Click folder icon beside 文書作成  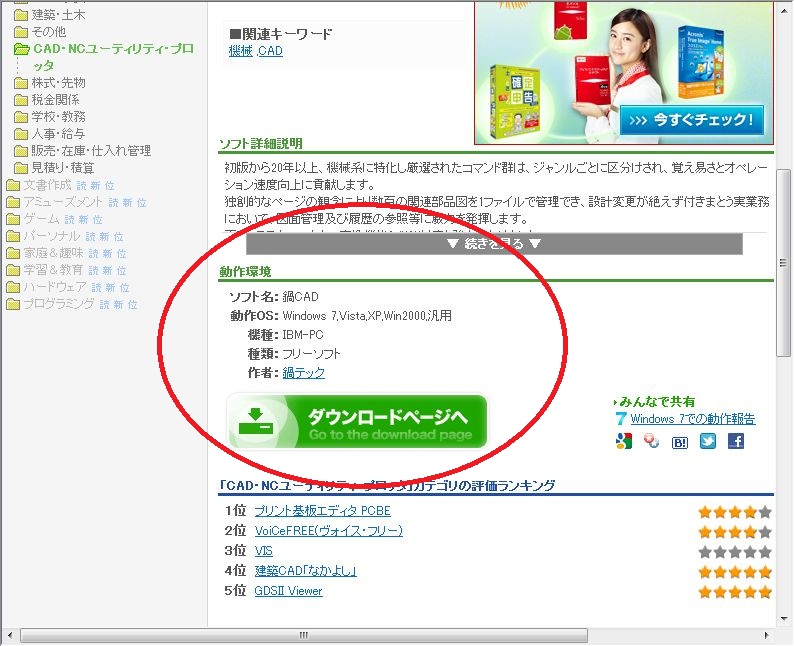pyautogui.click(x=13, y=186)
